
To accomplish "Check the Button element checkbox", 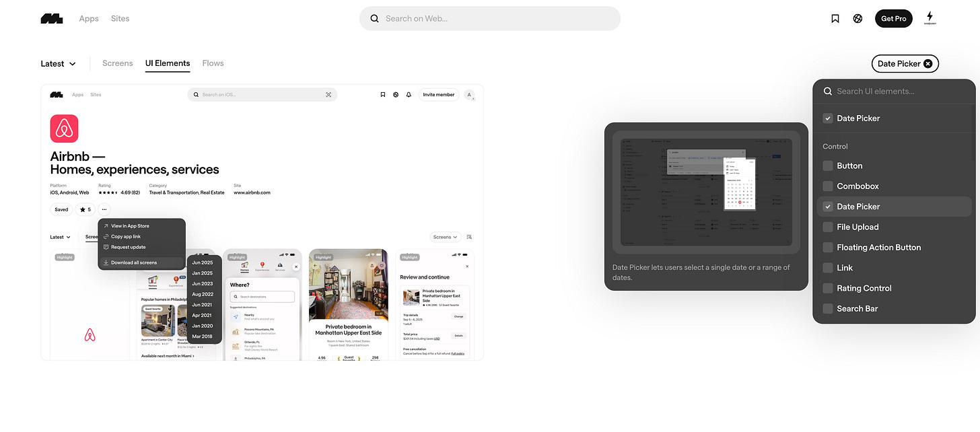I will 828,166.
